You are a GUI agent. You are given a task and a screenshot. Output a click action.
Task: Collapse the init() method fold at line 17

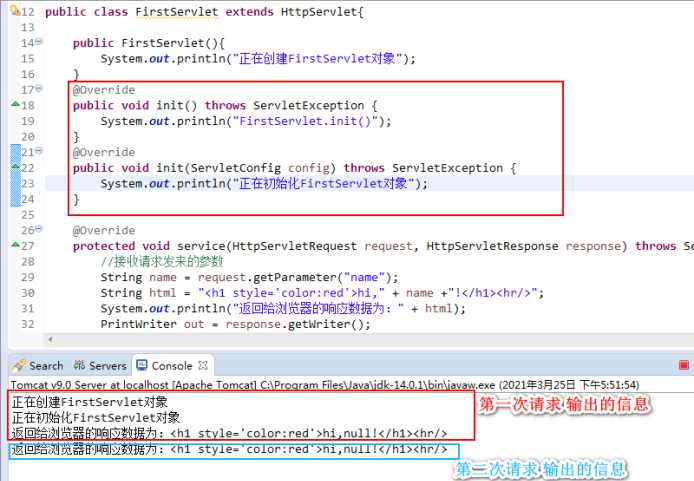(x=39, y=88)
